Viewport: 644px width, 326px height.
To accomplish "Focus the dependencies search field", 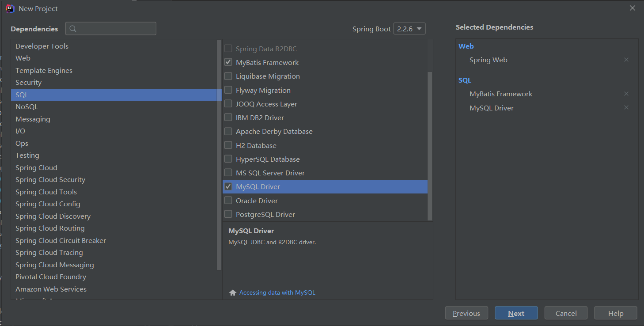I will 111,29.
